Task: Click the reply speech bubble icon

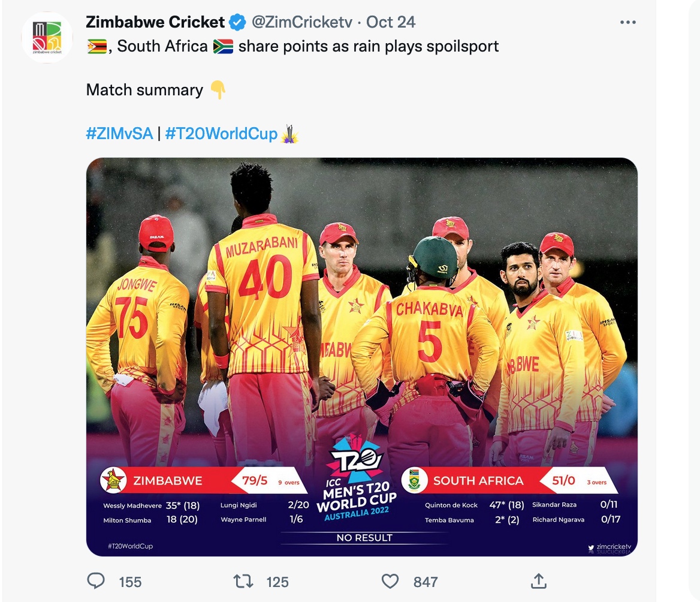Action: click(x=96, y=580)
